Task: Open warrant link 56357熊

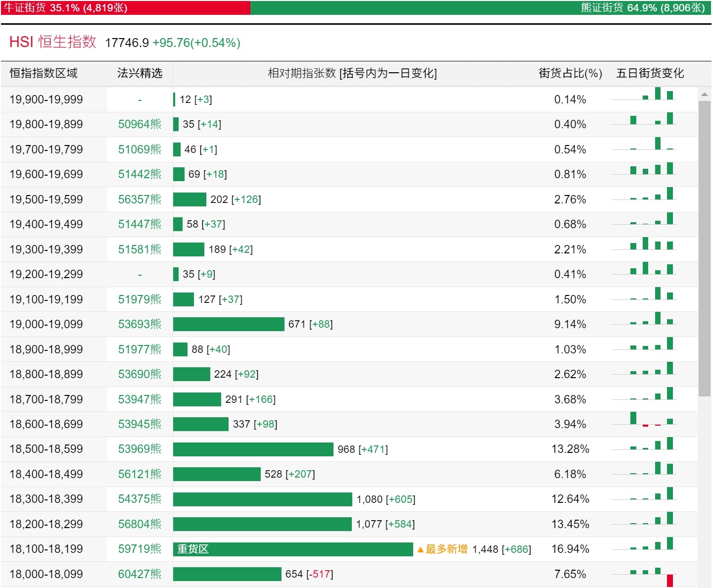Action: click(140, 199)
